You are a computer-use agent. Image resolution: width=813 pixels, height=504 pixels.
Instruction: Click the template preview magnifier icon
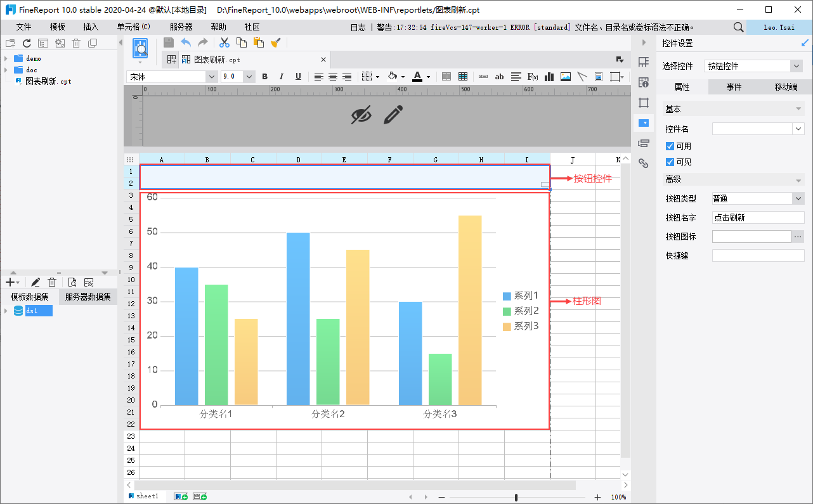tap(140, 48)
